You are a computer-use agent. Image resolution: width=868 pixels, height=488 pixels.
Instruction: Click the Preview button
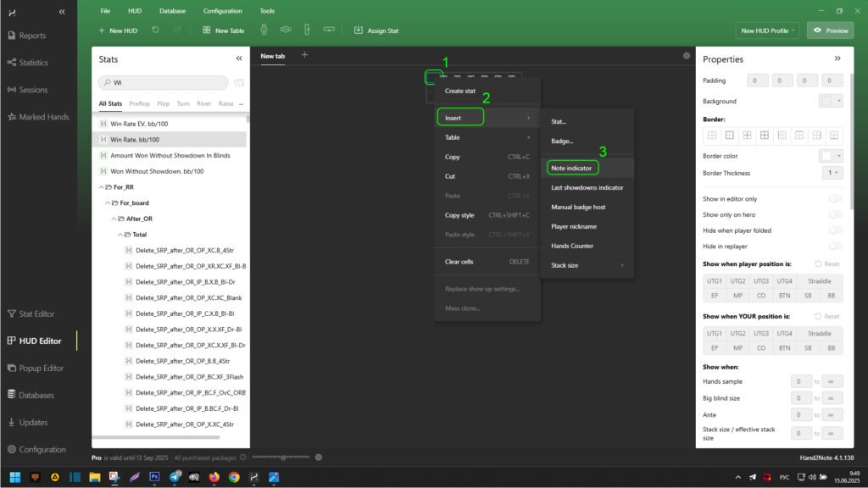click(830, 30)
